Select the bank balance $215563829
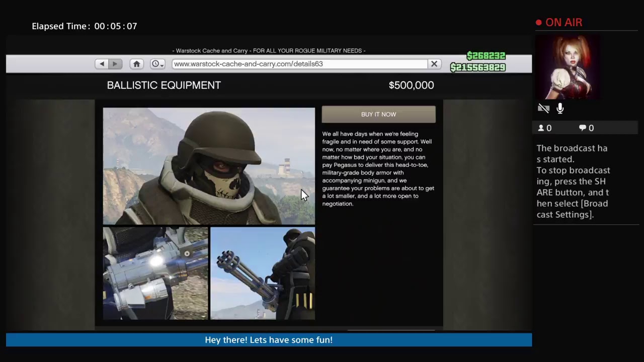The width and height of the screenshot is (644, 362). (478, 67)
